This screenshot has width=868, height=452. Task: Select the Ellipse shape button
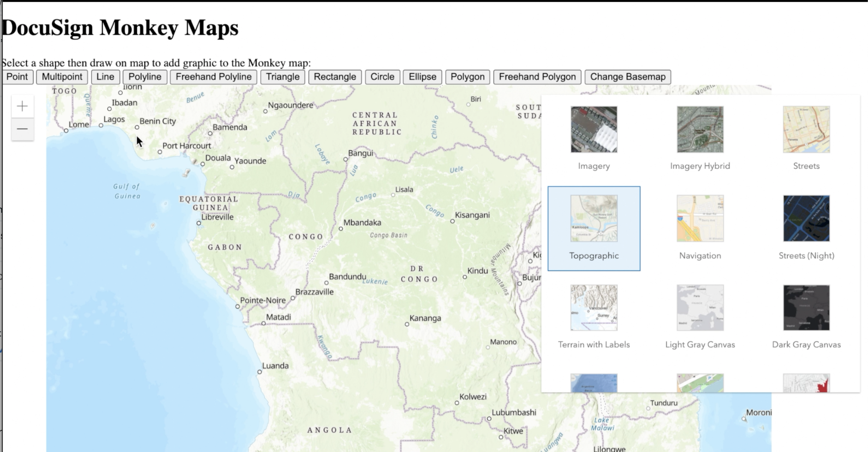(422, 77)
